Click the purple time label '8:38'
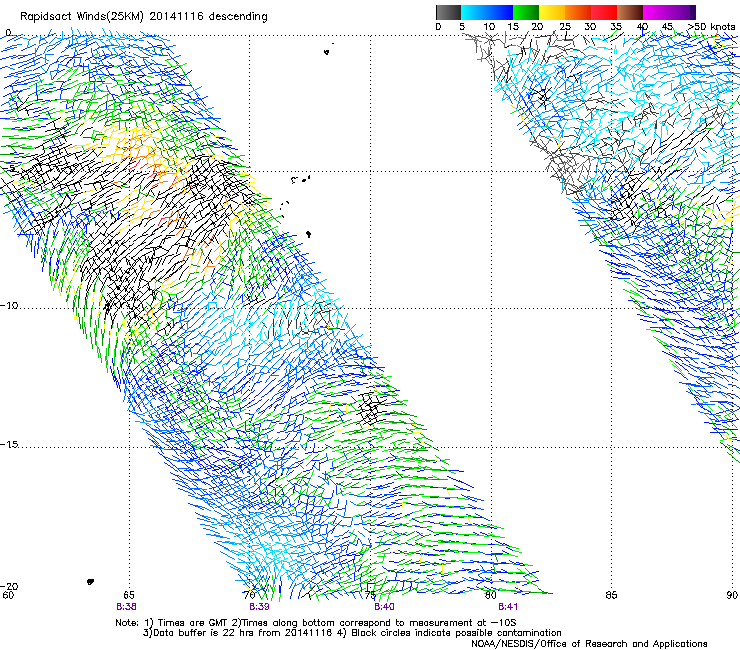740x650 pixels. 126,607
